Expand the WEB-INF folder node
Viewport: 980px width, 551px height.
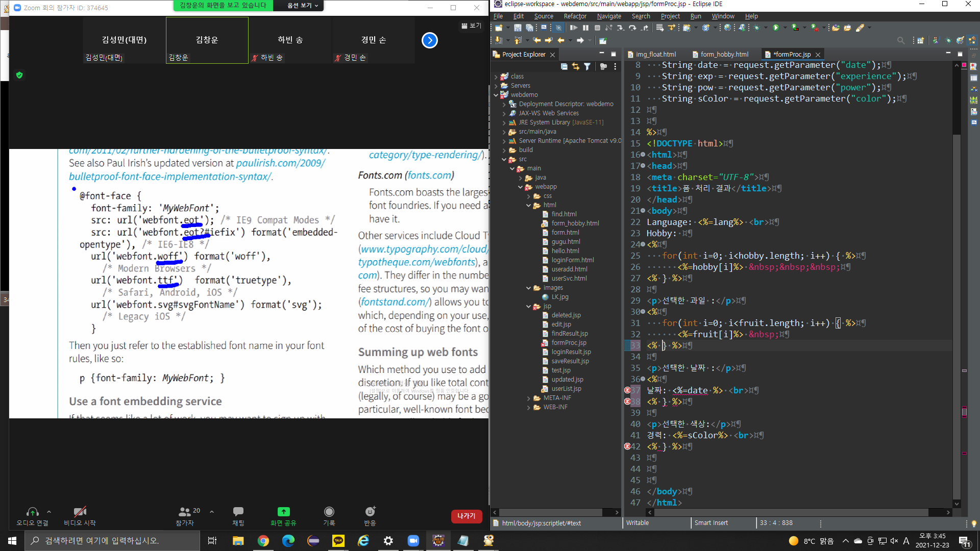pos(528,407)
